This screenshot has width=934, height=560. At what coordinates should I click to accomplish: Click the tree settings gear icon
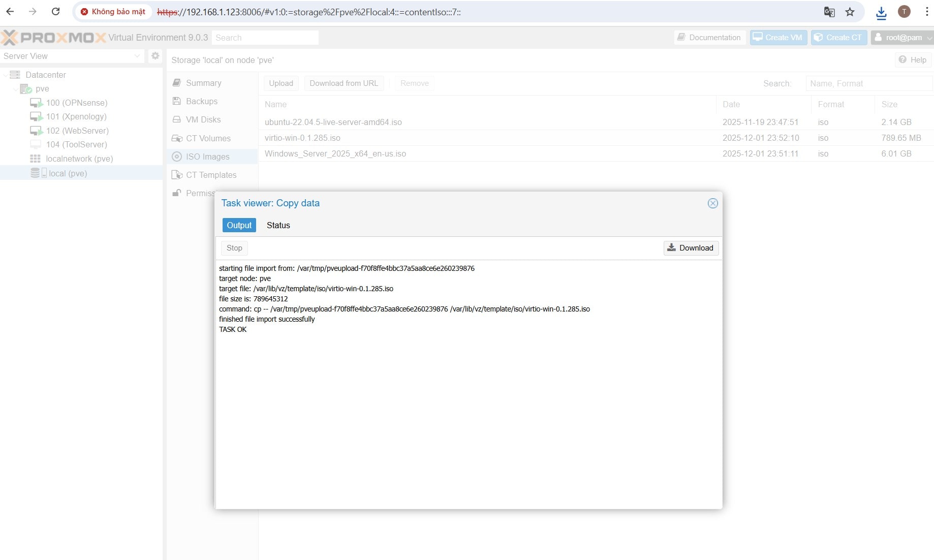[155, 56]
